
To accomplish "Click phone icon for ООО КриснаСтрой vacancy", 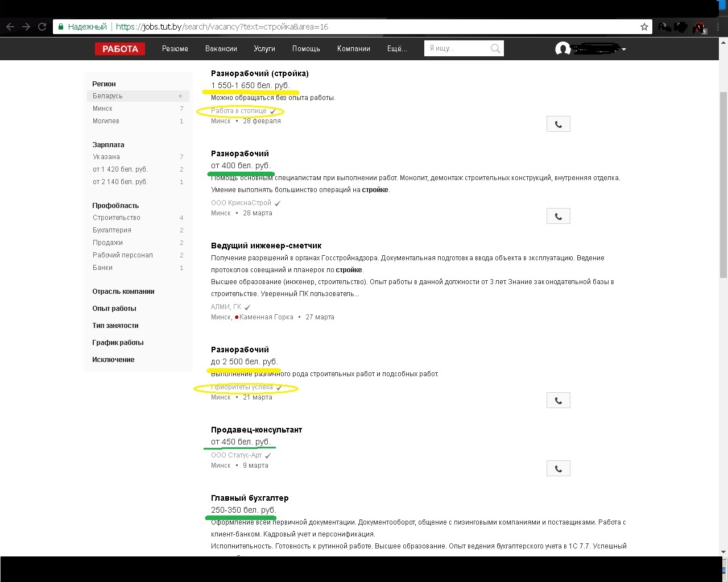I will [x=558, y=217].
